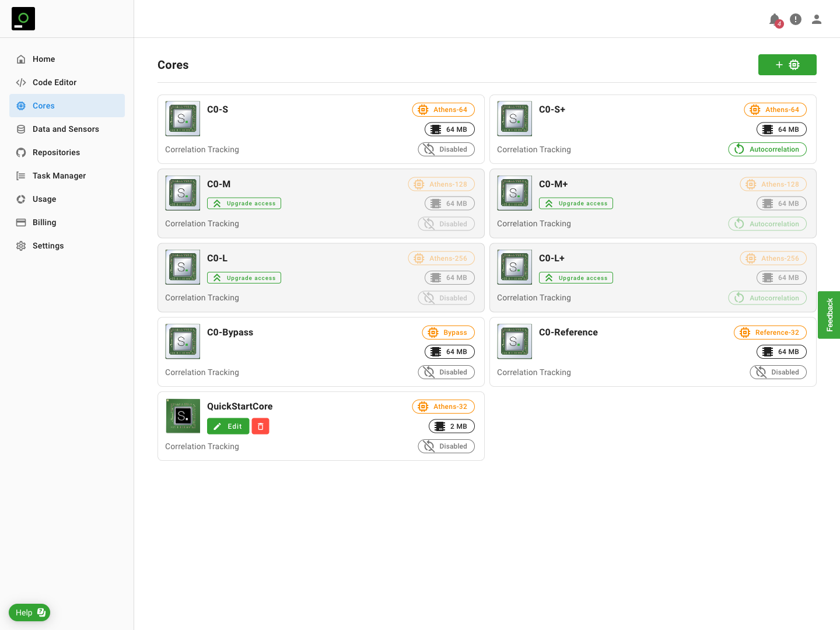Open the user account profile icon
The height and width of the screenshot is (630, 840).
click(817, 19)
